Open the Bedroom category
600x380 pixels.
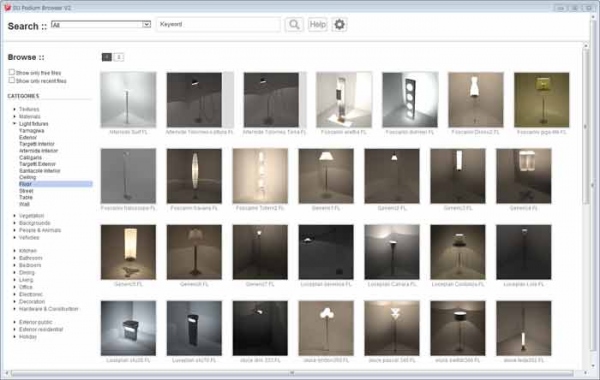pos(30,265)
